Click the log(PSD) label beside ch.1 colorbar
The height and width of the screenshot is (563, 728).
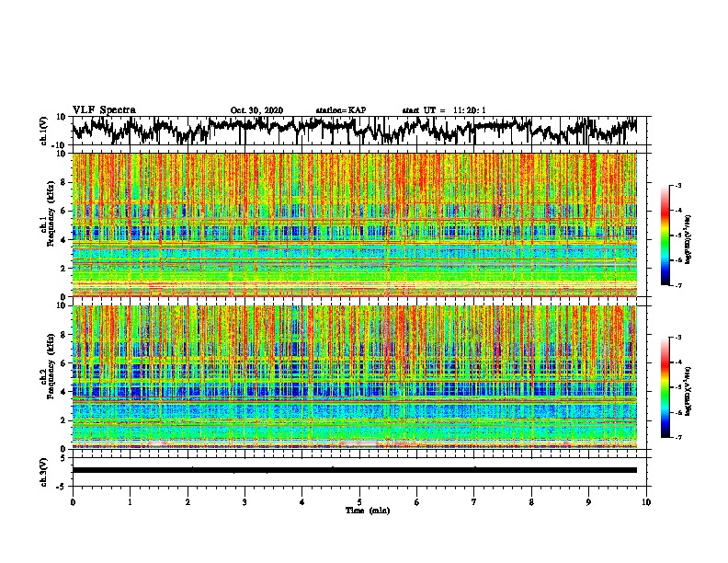point(688,240)
